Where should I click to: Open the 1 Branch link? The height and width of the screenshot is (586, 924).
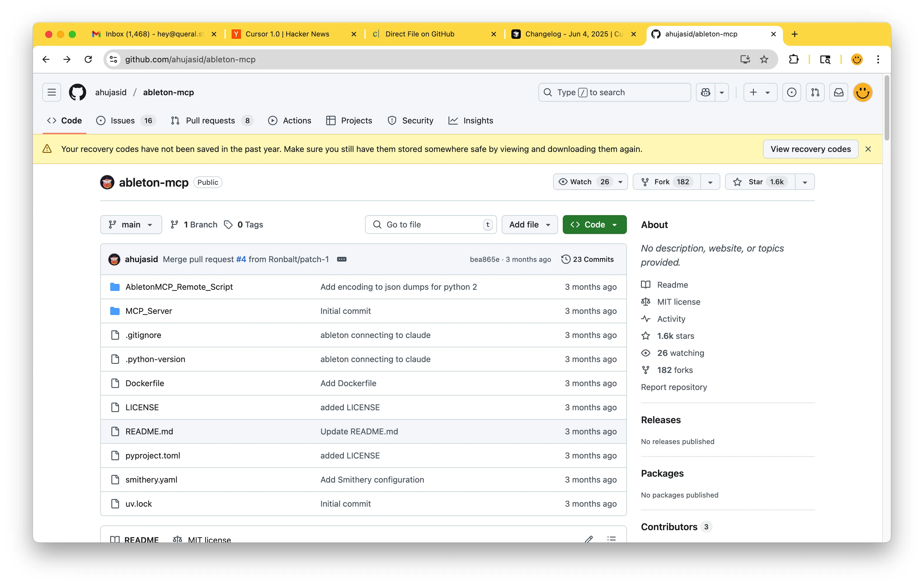click(x=194, y=225)
